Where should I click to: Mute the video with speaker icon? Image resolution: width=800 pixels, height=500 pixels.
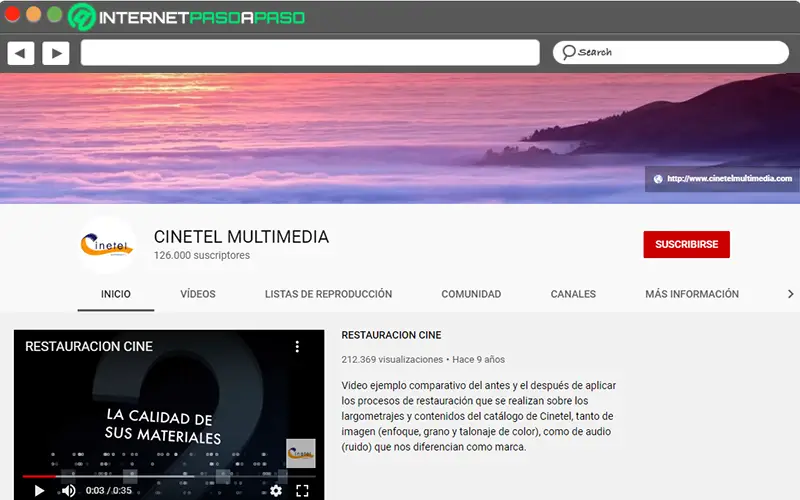click(69, 490)
